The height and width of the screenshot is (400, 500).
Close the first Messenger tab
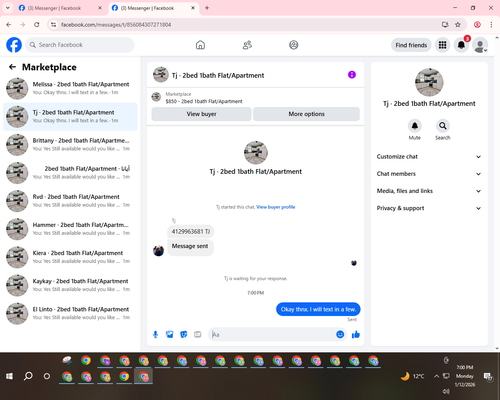(100, 8)
